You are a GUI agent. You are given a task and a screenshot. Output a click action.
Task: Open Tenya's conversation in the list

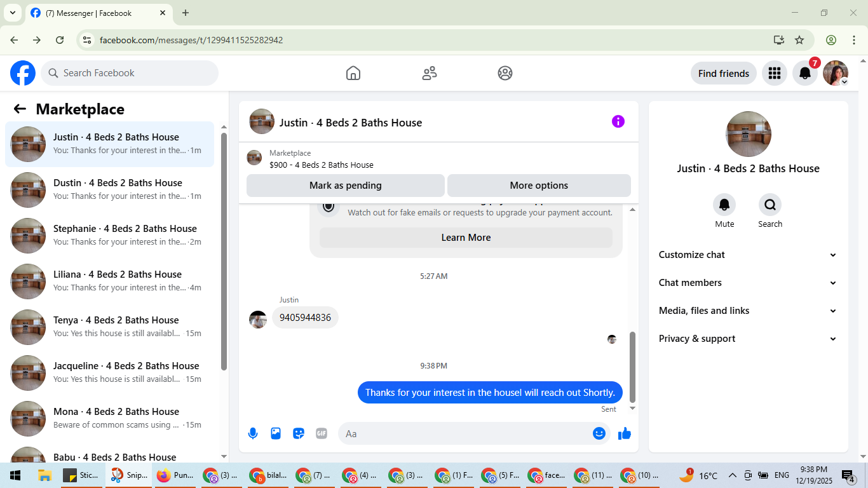[x=110, y=327]
